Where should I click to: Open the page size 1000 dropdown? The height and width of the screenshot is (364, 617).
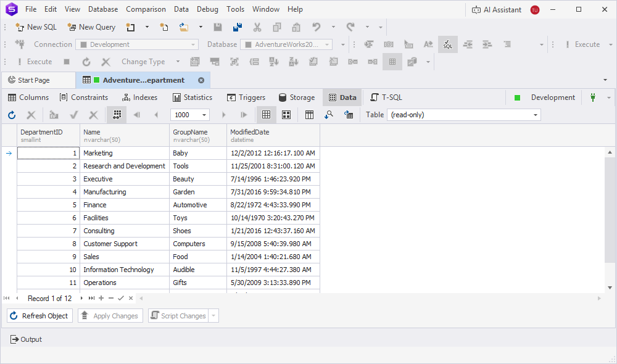(205, 115)
